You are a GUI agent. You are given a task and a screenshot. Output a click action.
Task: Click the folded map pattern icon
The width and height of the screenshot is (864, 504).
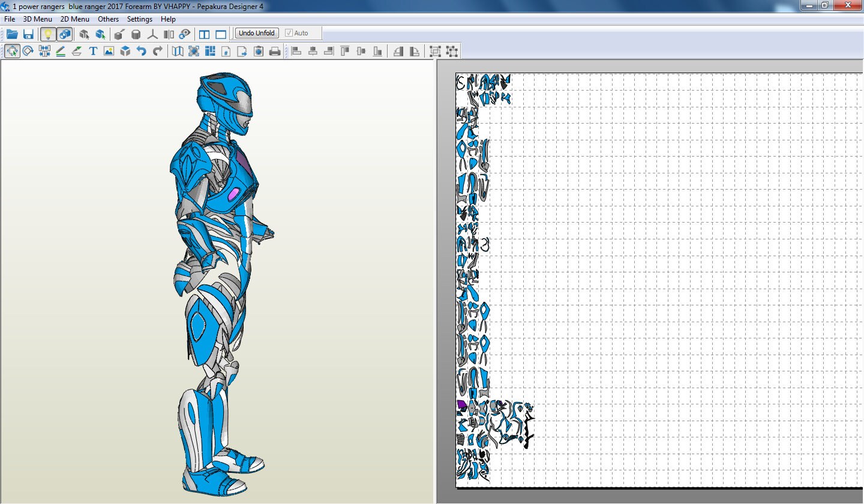tap(178, 51)
